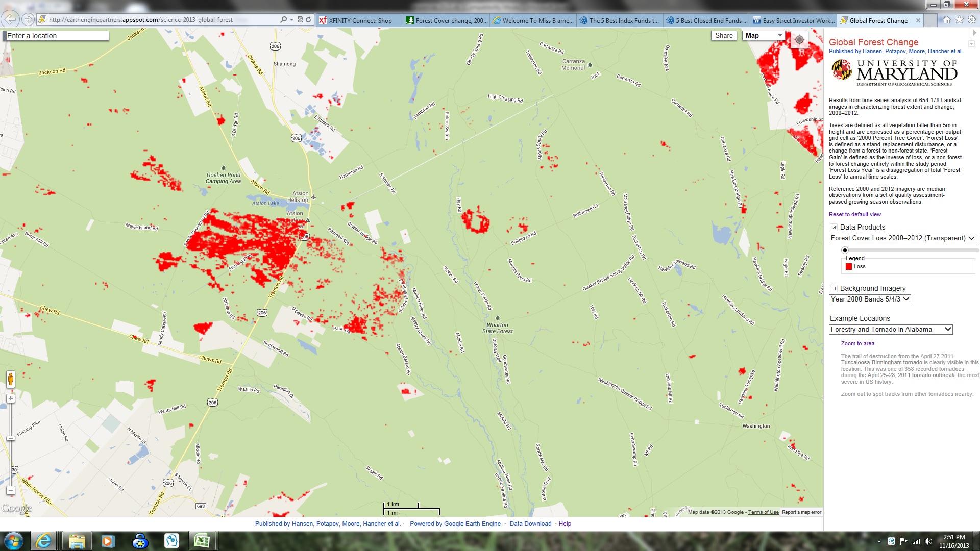
Task: Switch to The 5 Best Index Funds tab
Action: (x=620, y=21)
